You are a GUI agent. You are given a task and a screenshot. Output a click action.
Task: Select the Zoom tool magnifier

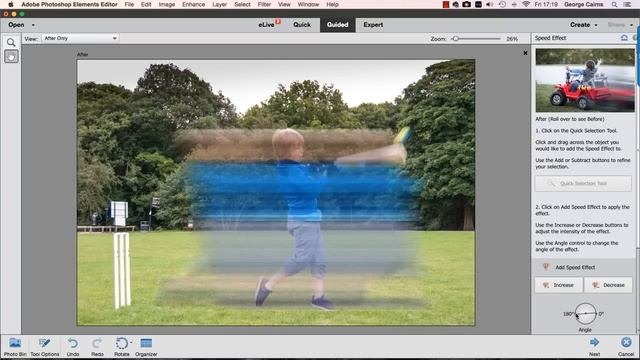(x=11, y=42)
